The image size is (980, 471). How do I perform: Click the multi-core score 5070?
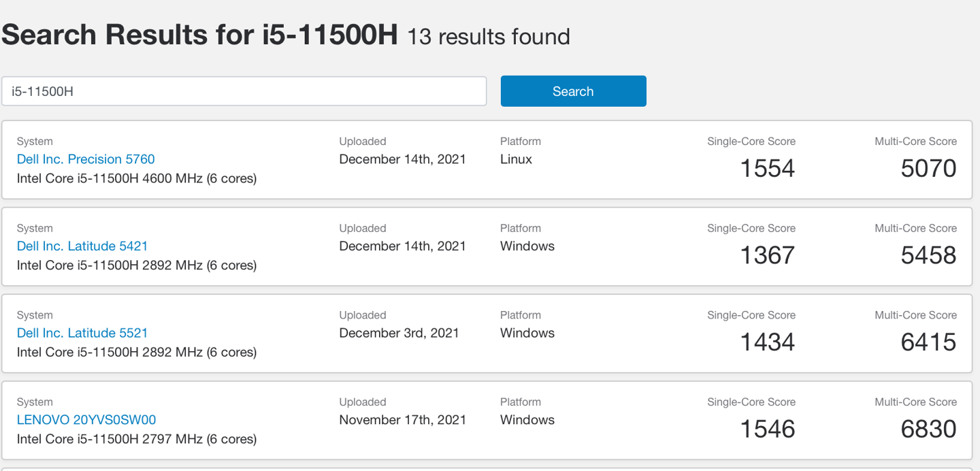(928, 169)
